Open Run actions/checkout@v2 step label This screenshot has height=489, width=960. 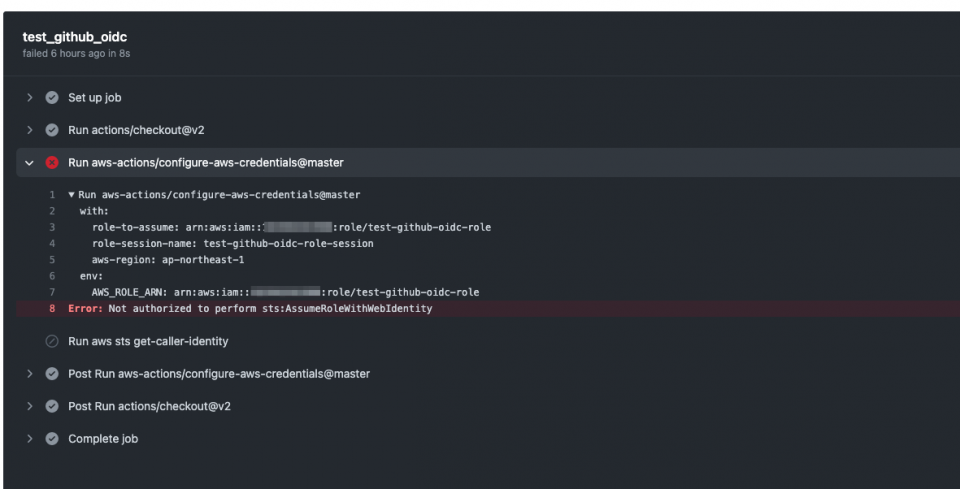point(136,130)
